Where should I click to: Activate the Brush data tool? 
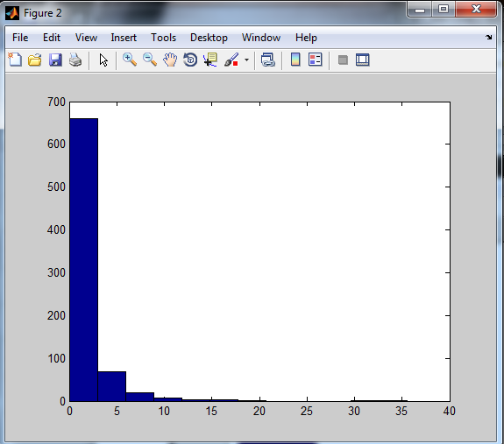click(x=231, y=60)
